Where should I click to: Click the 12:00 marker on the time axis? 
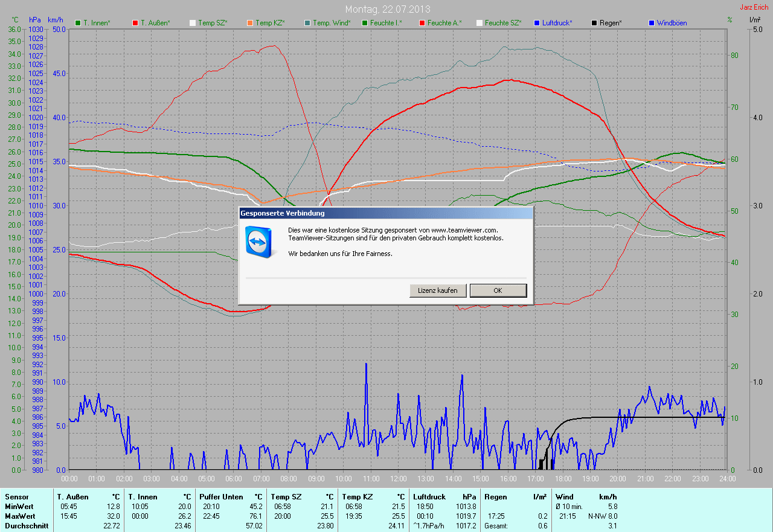coord(398,479)
